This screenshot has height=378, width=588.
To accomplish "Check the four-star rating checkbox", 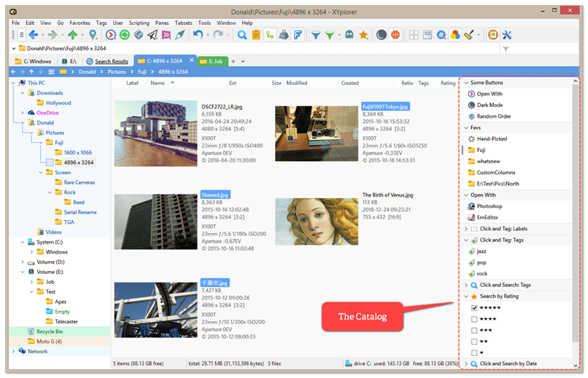I will [475, 320].
